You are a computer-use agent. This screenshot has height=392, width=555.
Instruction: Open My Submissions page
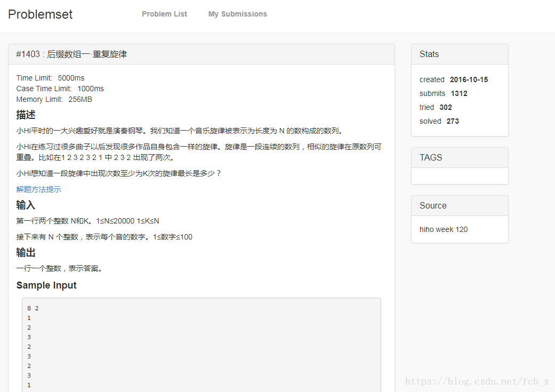[237, 14]
